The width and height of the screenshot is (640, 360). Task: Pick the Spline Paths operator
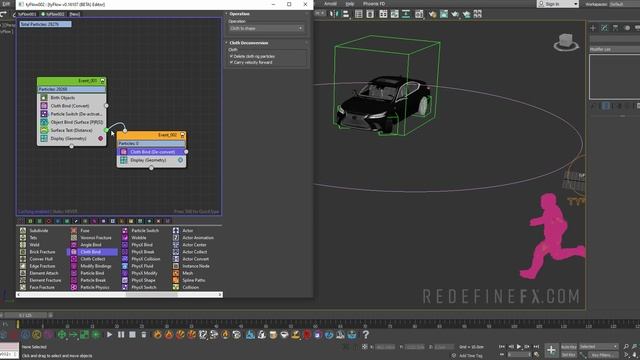tap(194, 280)
